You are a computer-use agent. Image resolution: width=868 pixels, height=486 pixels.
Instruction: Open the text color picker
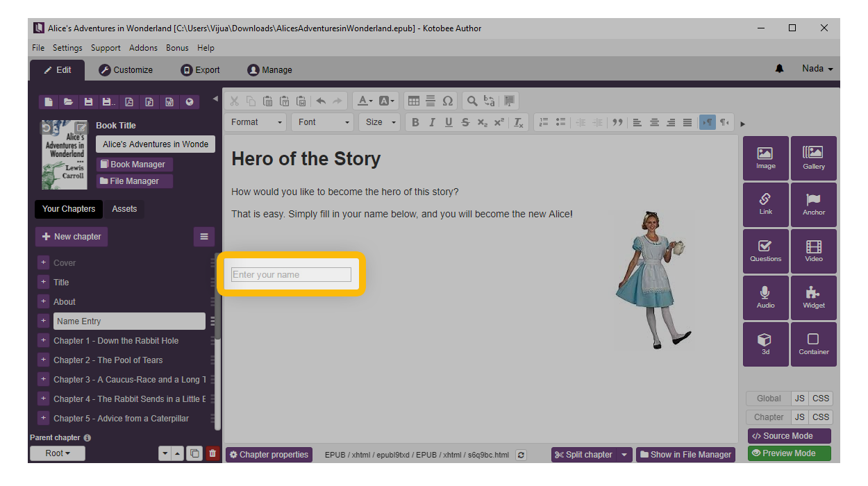365,101
